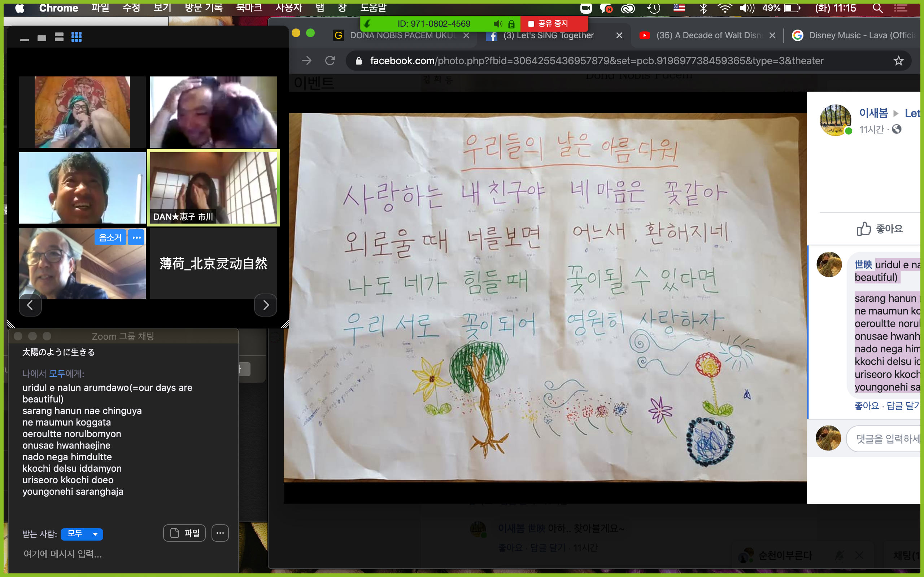Screen dimensions: 924x577
Task: Open macOS Spotlight search
Action: coord(877,8)
